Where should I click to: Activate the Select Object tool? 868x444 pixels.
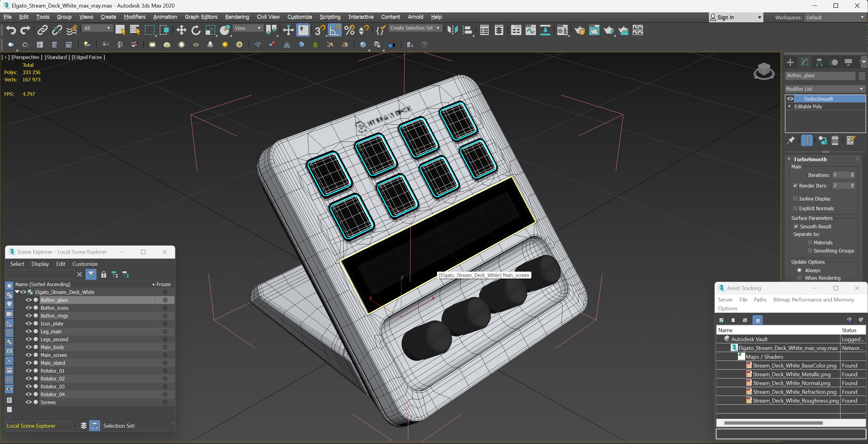point(120,30)
